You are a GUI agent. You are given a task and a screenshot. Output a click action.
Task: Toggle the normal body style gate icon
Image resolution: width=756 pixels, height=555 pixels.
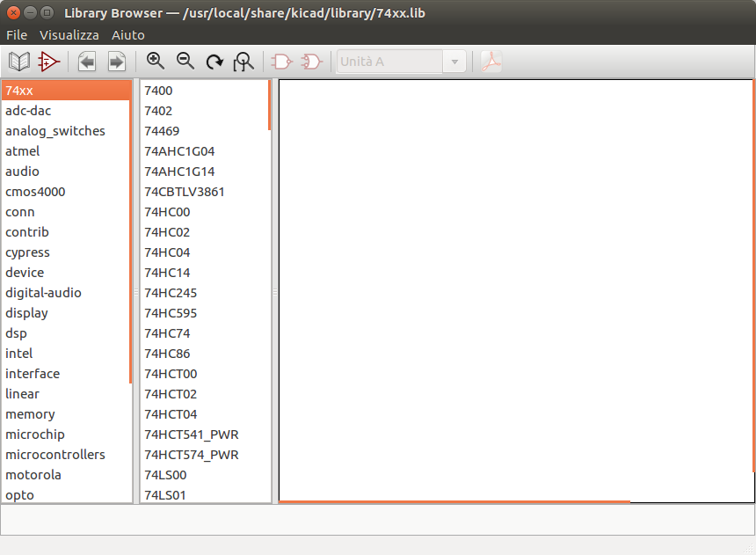[282, 62]
